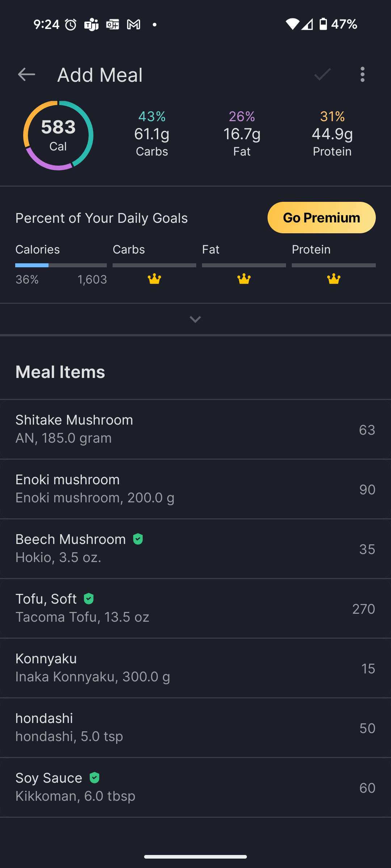Tap the Calories progress bar
This screenshot has height=868, width=391.
[61, 265]
